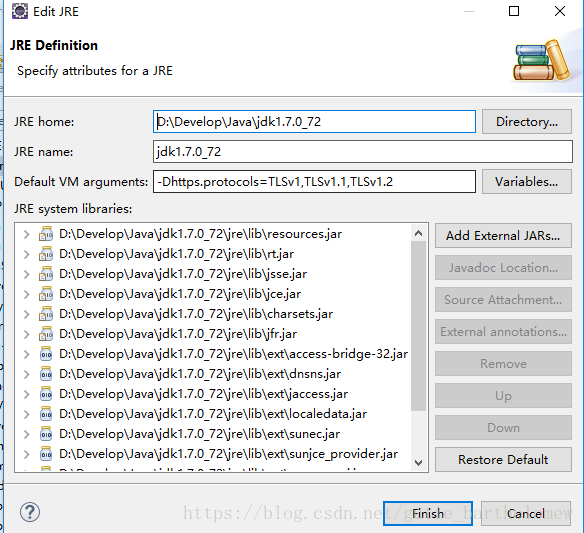Dismiss dialog with Cancel button
This screenshot has height=533, width=584.
point(526,514)
